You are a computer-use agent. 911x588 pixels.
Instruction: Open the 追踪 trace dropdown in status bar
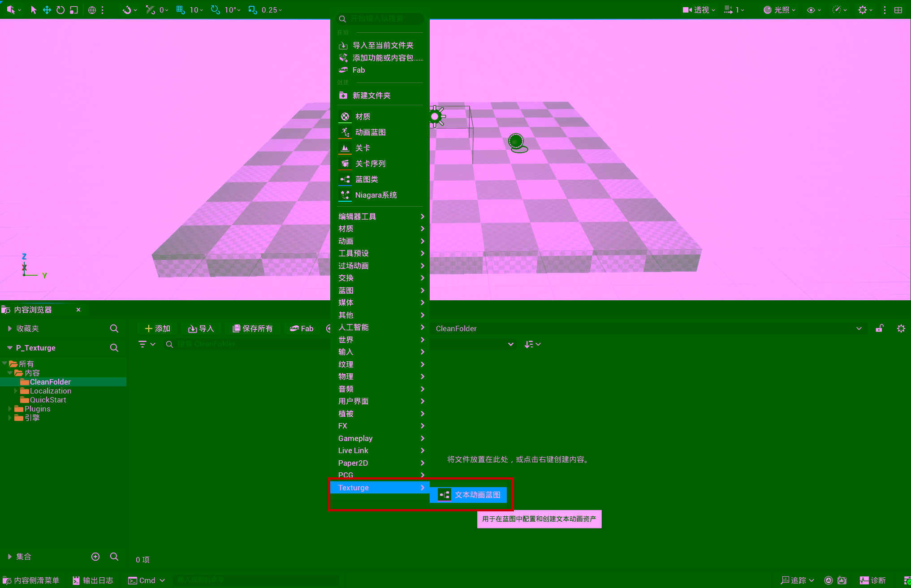[x=797, y=580]
